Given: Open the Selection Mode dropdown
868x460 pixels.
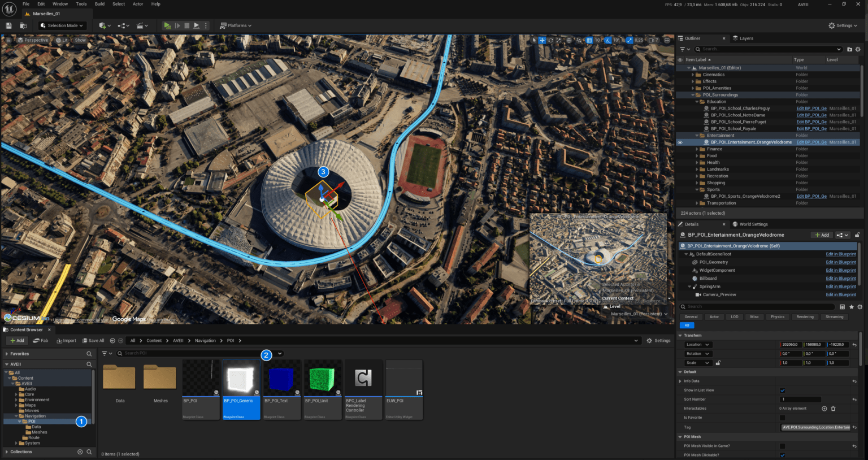Looking at the screenshot, I should point(62,25).
